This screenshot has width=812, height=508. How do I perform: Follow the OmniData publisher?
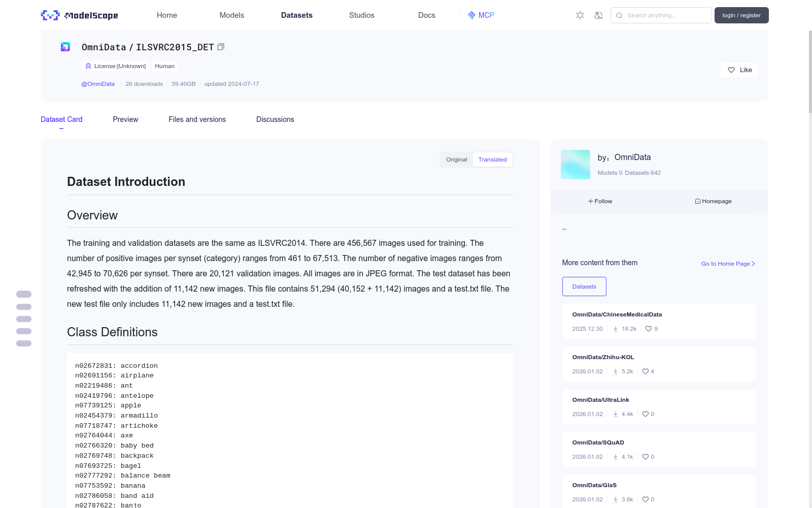click(x=600, y=201)
